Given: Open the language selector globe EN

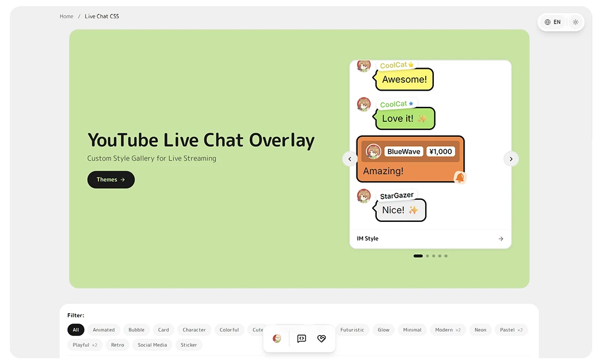Looking at the screenshot, I should [x=552, y=22].
